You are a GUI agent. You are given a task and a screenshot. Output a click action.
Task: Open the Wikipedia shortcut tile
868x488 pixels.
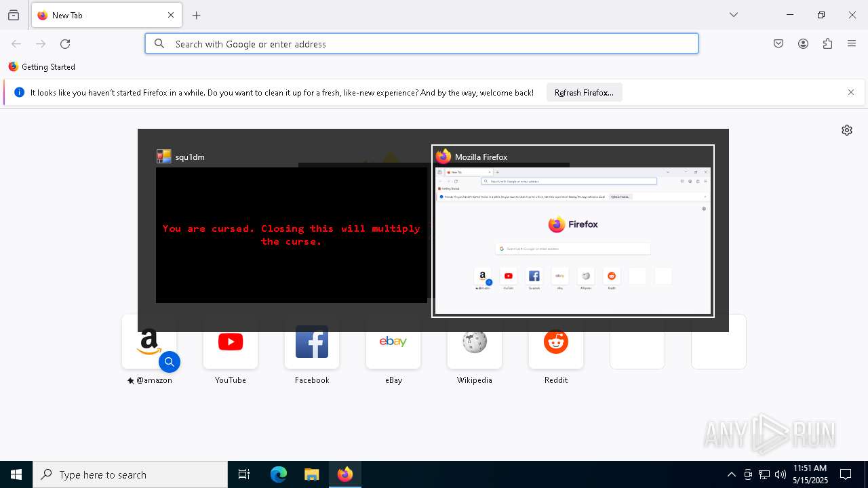475,342
